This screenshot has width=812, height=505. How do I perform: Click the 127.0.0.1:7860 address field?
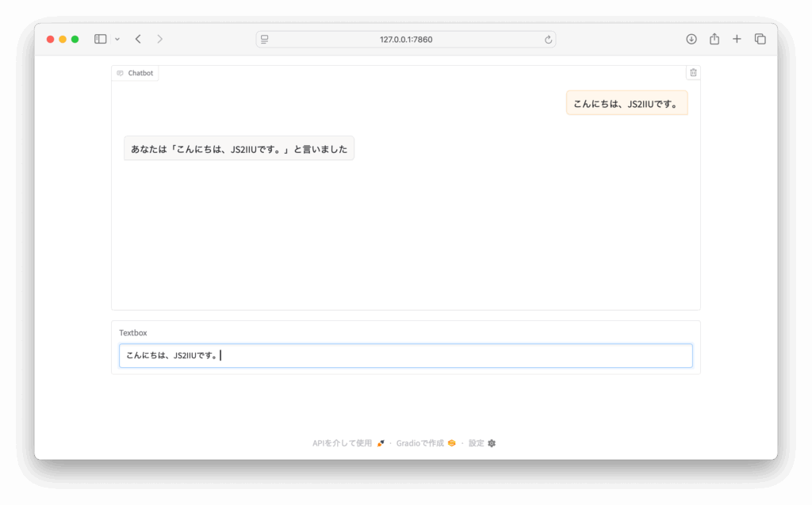tap(406, 39)
